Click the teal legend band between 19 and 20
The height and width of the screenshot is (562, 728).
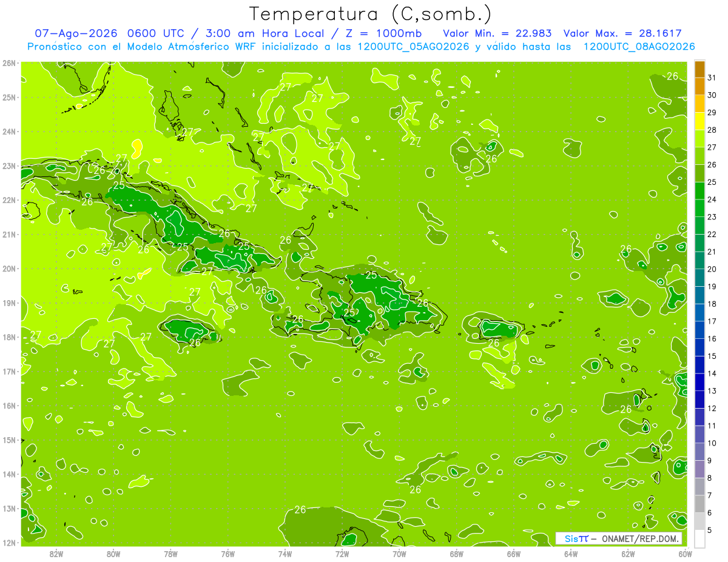click(699, 278)
